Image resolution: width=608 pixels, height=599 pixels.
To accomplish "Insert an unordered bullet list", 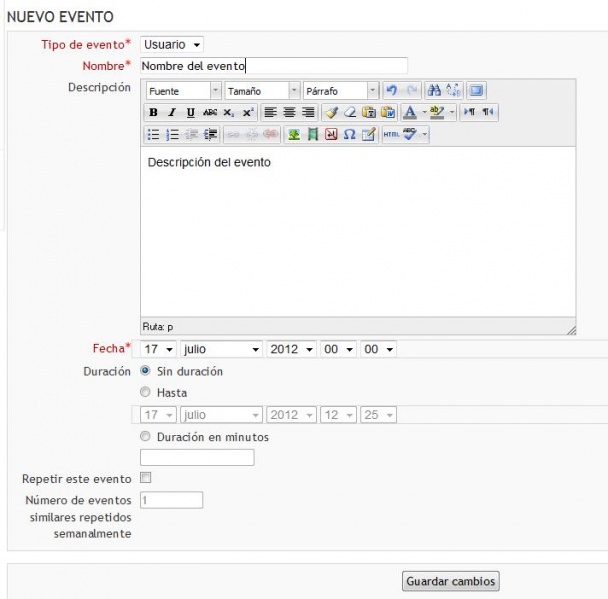I will coord(153,135).
